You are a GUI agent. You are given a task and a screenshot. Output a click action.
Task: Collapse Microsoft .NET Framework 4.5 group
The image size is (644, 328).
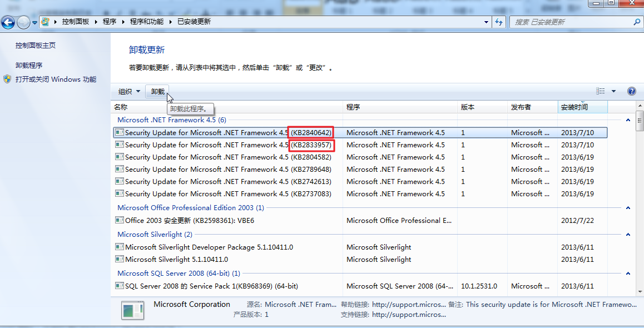(628, 120)
